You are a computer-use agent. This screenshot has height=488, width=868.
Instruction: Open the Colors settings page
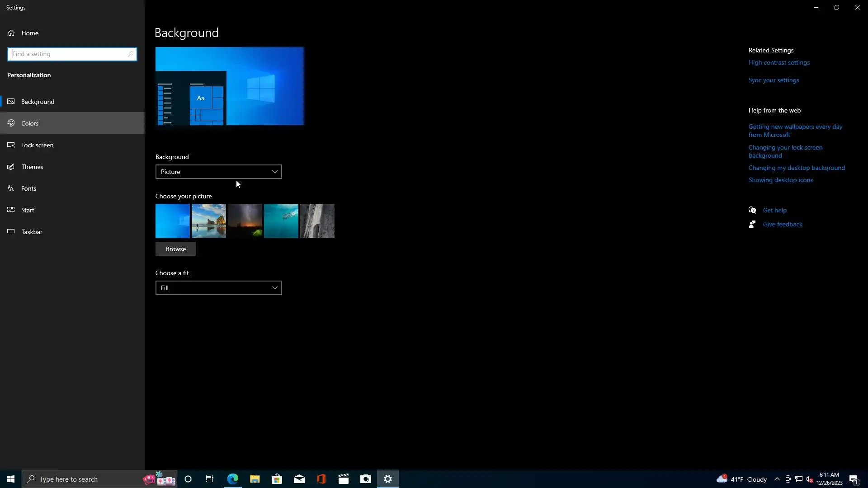(x=30, y=123)
